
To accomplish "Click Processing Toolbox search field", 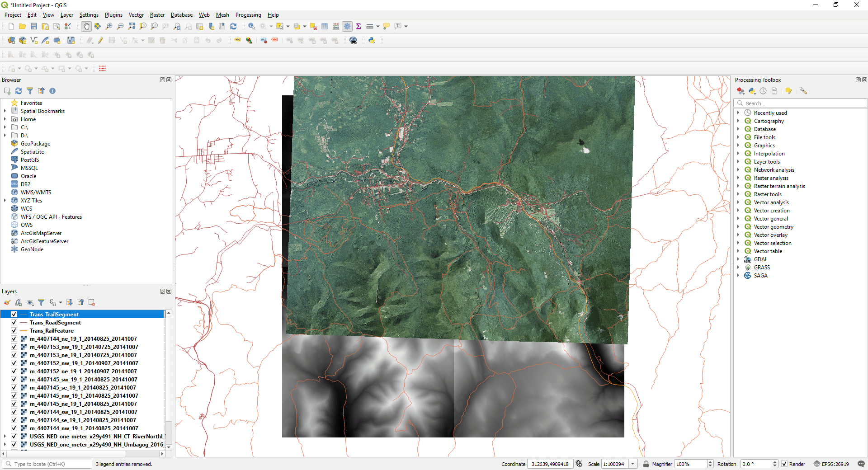I will (x=800, y=103).
